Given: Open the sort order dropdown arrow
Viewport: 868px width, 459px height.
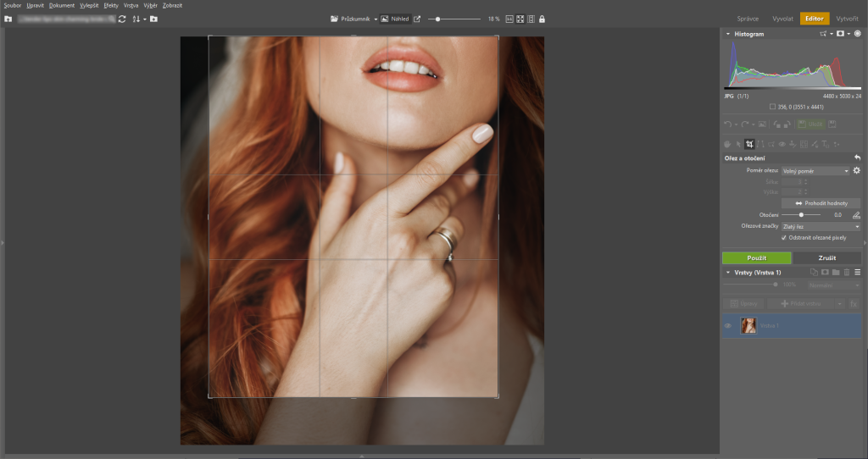Looking at the screenshot, I should point(144,19).
